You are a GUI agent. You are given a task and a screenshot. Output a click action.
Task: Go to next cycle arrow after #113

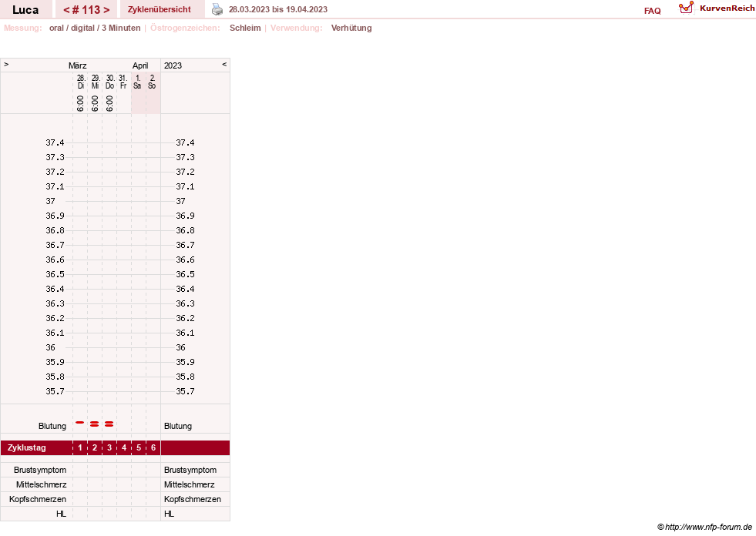coord(106,10)
